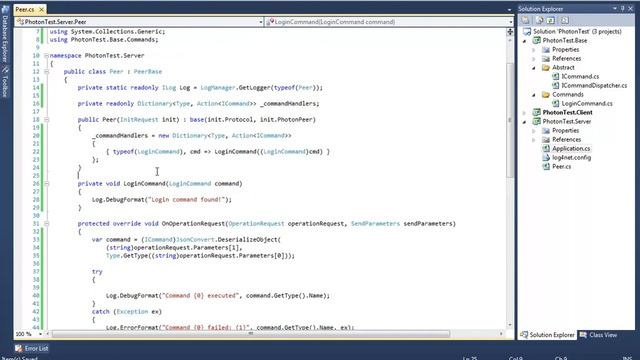The image size is (640, 360).
Task: Click the 'try' keyword on line 37
Action: coord(97,272)
